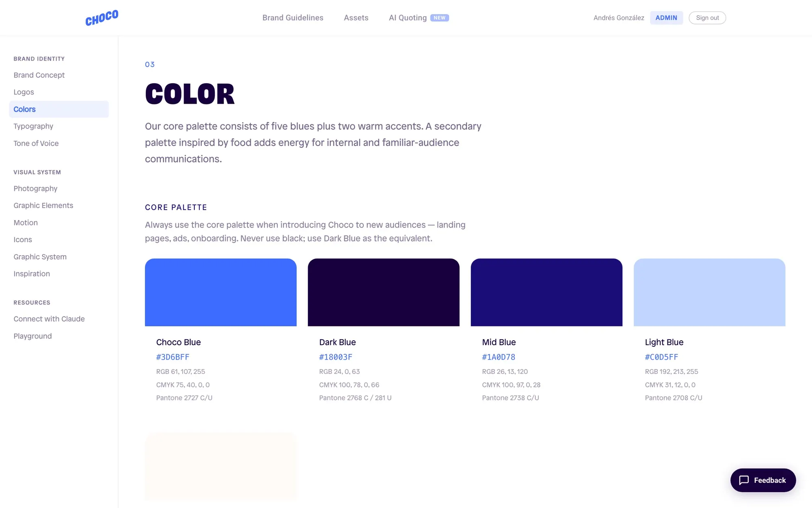This screenshot has height=508, width=812.
Task: Click the user name Andrés González
Action: click(619, 18)
